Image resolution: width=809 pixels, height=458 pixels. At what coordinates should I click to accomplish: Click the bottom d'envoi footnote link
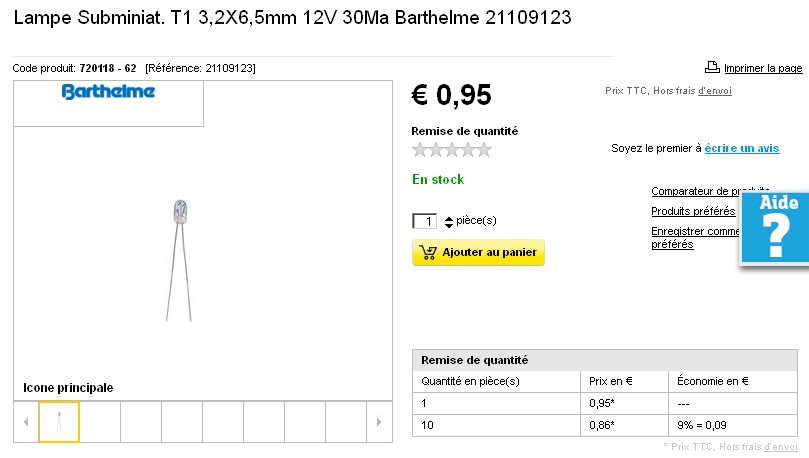(779, 446)
